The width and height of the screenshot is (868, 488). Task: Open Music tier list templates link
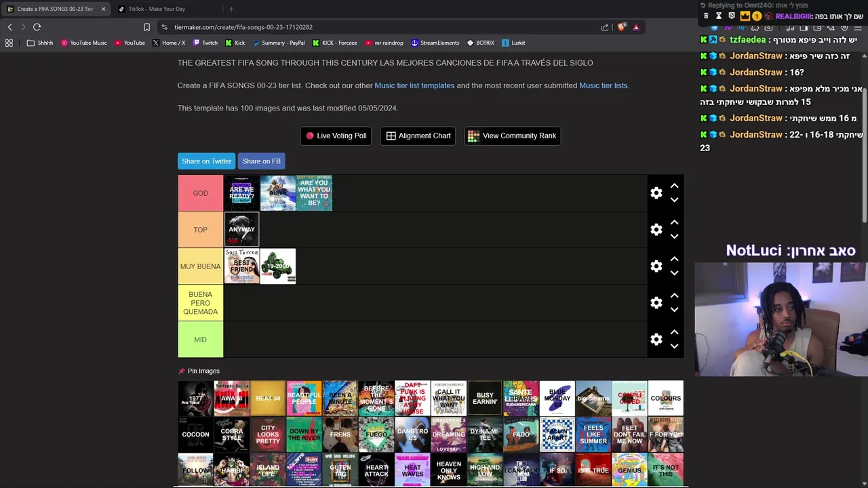(414, 86)
